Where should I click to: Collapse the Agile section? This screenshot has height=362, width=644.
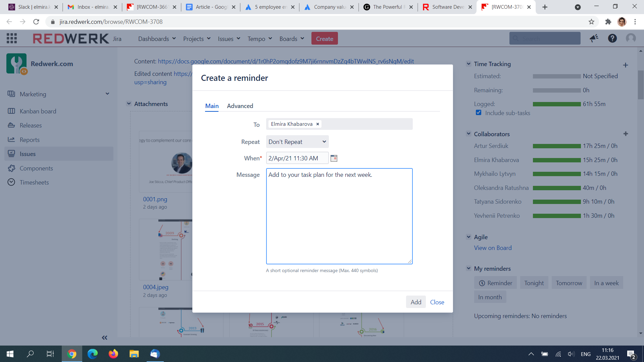[468, 237]
